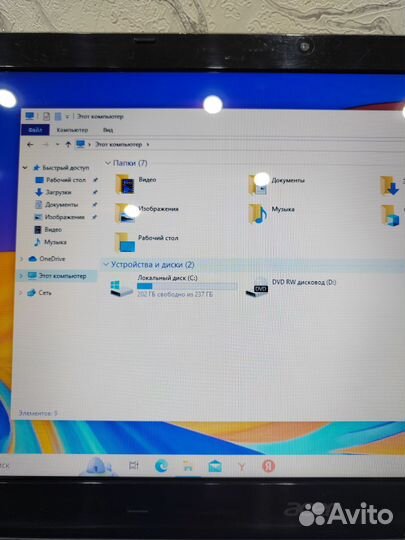This screenshot has width=405, height=540.
Task: Collapse the Быстрый доступ tree node
Action: (25, 168)
